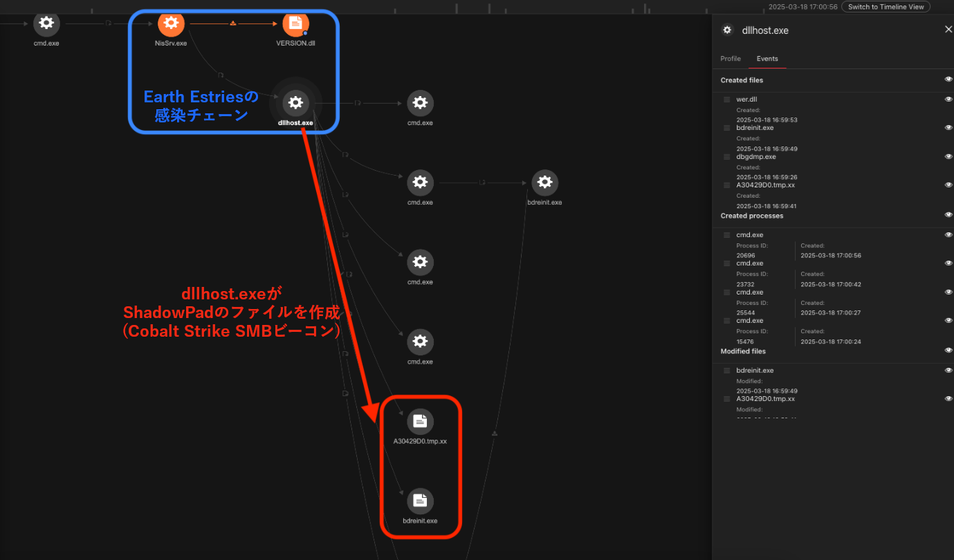
Task: Click the bdreinit.exe file node
Action: point(420,501)
